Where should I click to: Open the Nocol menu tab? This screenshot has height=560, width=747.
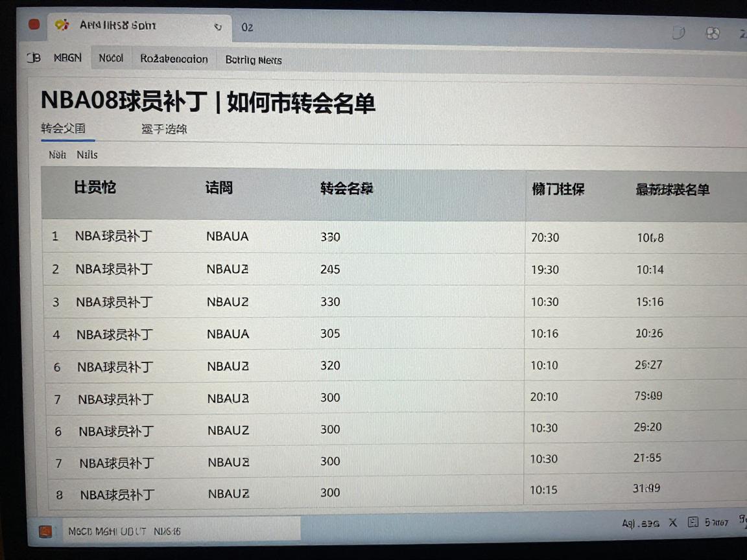(111, 58)
